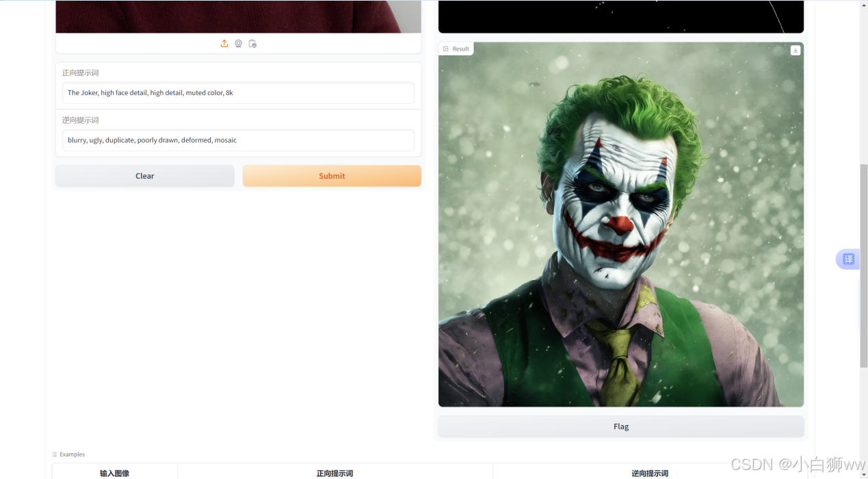Click the paste from clipboard icon
This screenshot has height=479, width=868.
252,44
